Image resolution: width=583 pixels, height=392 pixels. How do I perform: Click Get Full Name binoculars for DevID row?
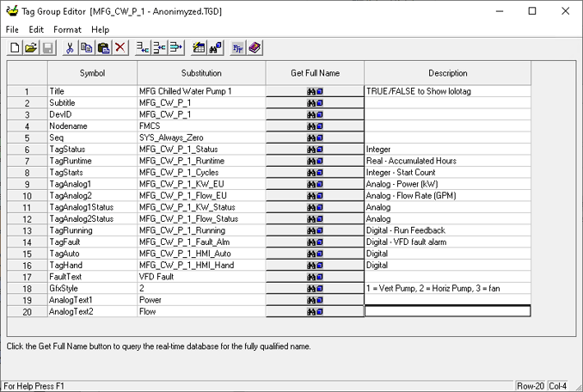[315, 114]
